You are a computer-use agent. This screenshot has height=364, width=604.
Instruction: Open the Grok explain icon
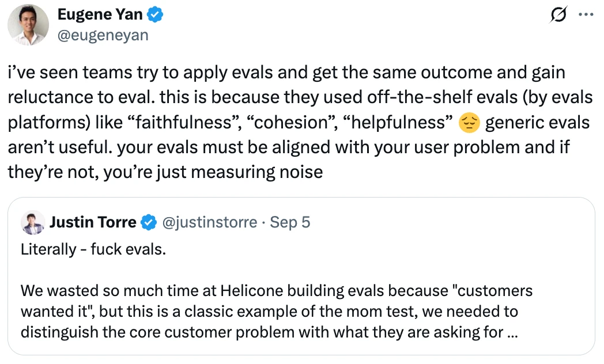click(558, 16)
